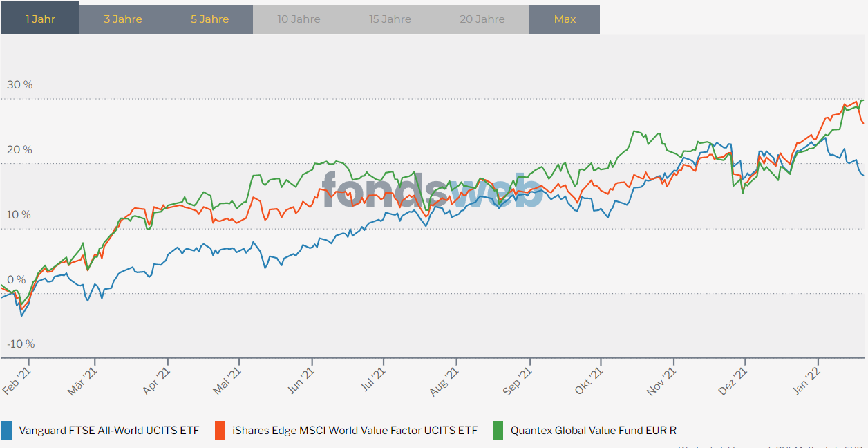The width and height of the screenshot is (868, 448).
Task: Choose the 15 Jahre time range
Action: click(390, 19)
